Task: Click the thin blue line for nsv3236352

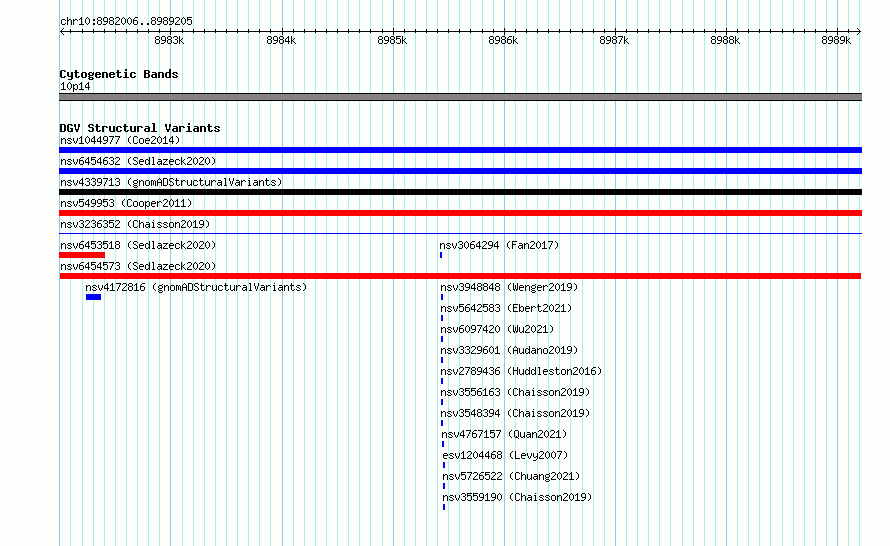Action: pos(460,233)
